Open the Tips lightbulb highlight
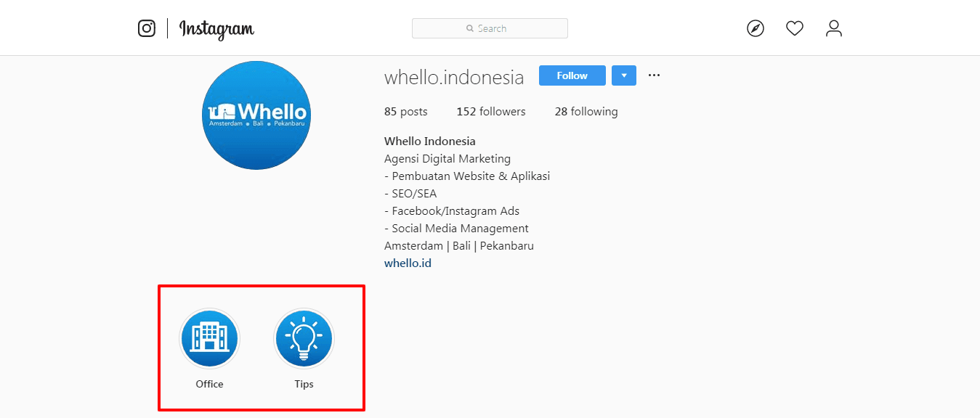Viewport: 980px width, 418px height. point(304,338)
